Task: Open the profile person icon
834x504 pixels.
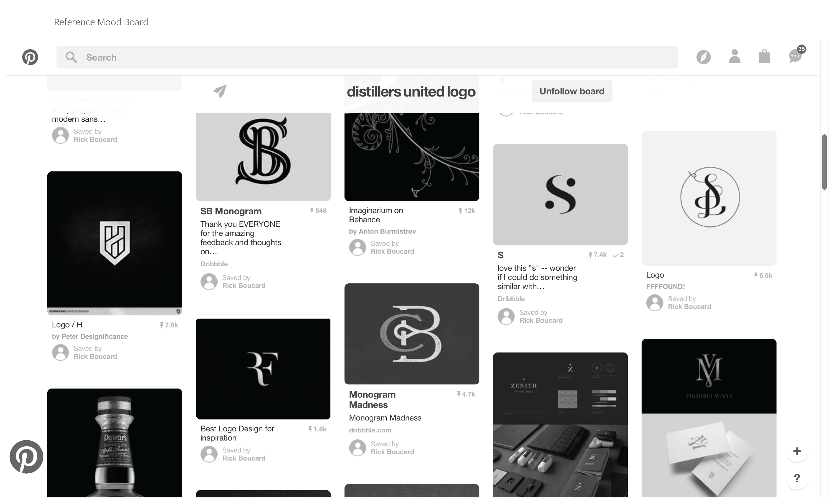Action: [x=735, y=56]
